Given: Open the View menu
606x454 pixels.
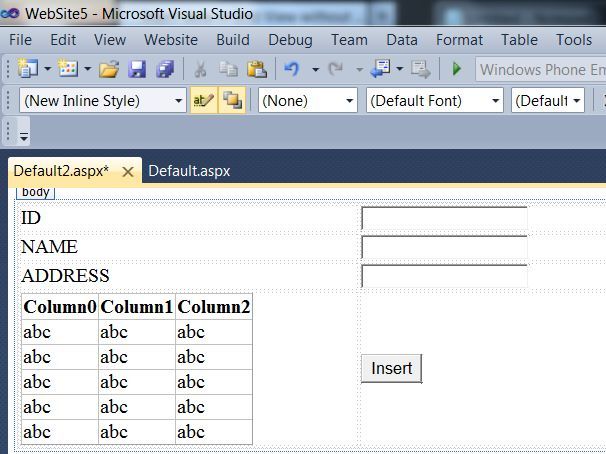Looking at the screenshot, I should tap(110, 40).
